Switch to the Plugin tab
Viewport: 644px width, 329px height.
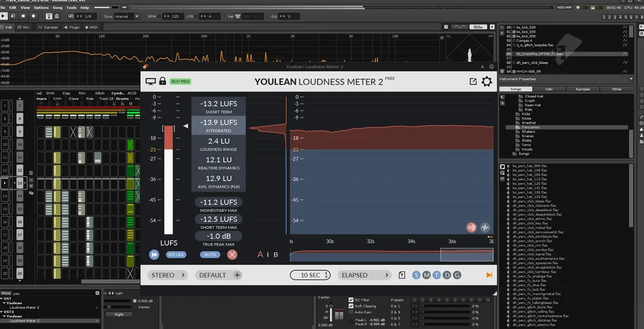pyautogui.click(x=72, y=27)
